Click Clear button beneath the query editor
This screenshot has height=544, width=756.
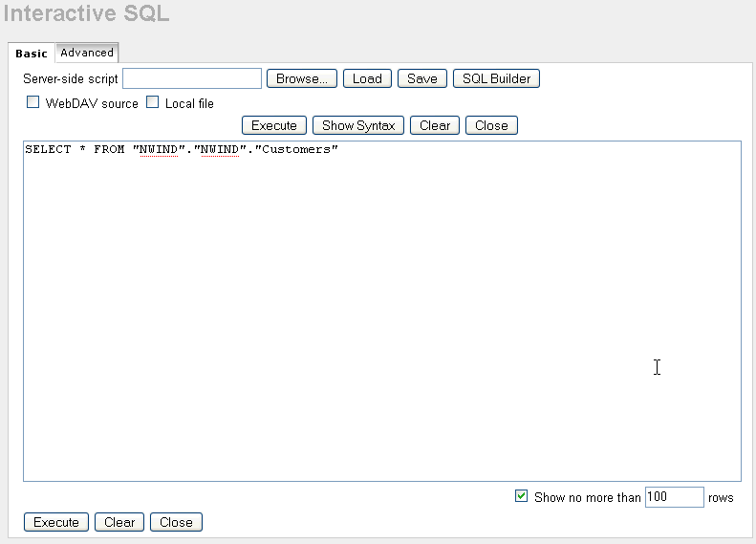point(119,522)
